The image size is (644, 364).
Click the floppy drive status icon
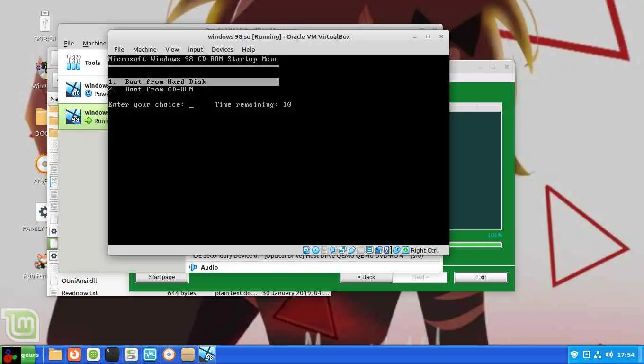324,250
